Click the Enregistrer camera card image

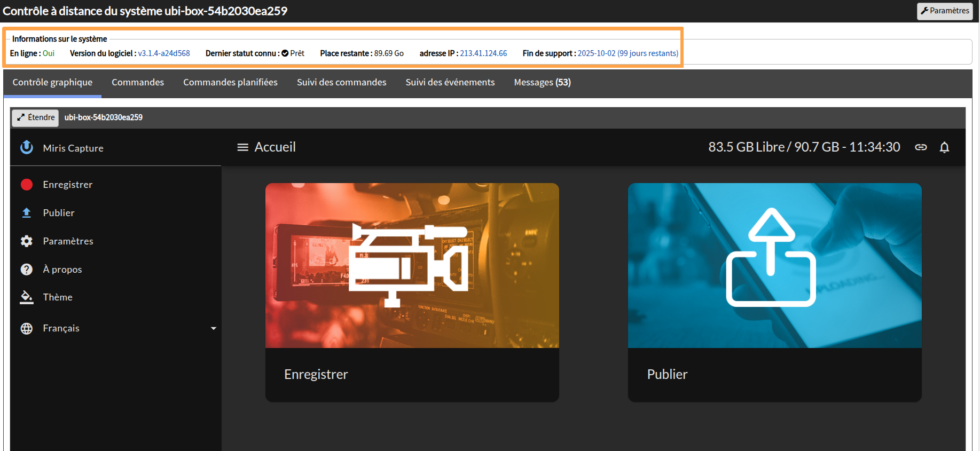pos(412,265)
